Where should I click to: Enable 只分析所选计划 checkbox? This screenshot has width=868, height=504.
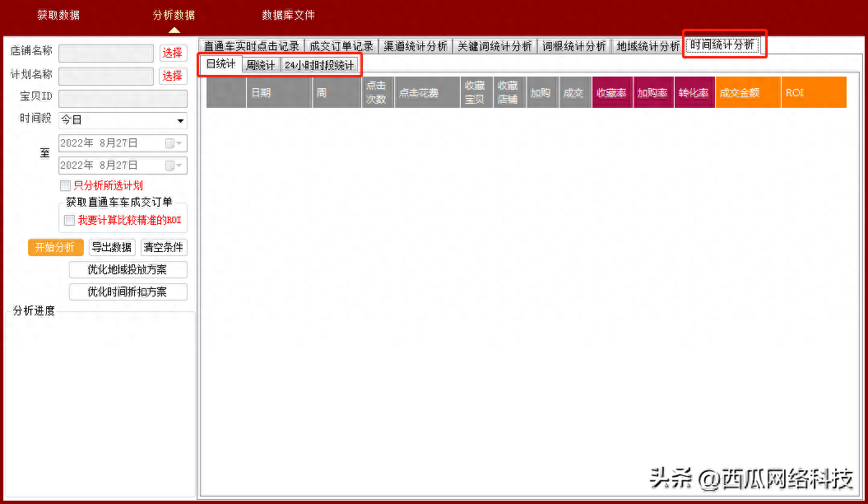click(x=66, y=186)
